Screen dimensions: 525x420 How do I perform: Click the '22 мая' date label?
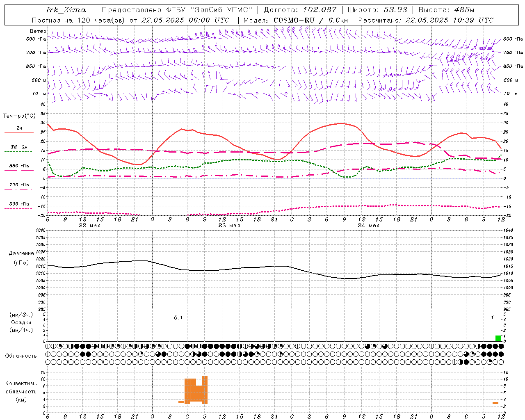(x=89, y=225)
